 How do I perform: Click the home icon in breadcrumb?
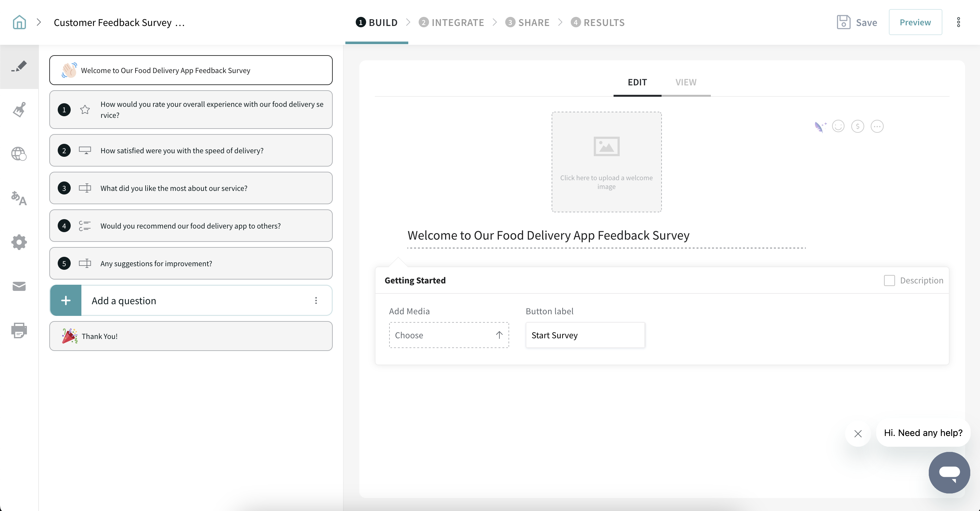[19, 22]
